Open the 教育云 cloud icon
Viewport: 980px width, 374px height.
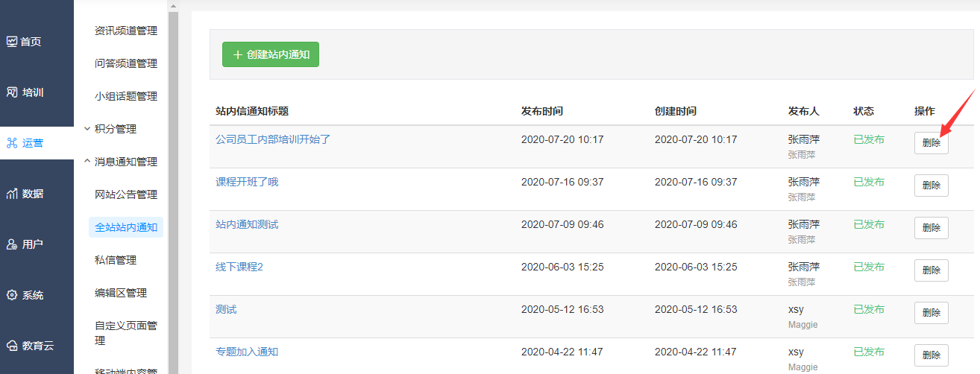(12, 346)
